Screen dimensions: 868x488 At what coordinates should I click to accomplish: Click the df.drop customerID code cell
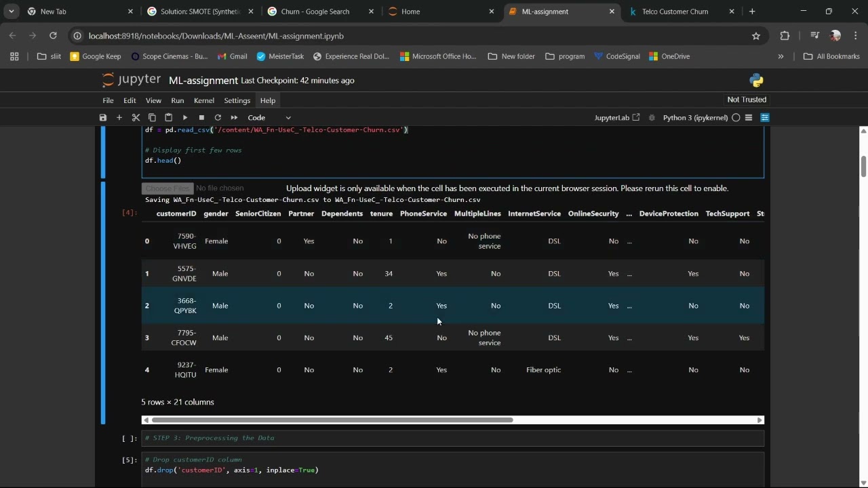453,469
